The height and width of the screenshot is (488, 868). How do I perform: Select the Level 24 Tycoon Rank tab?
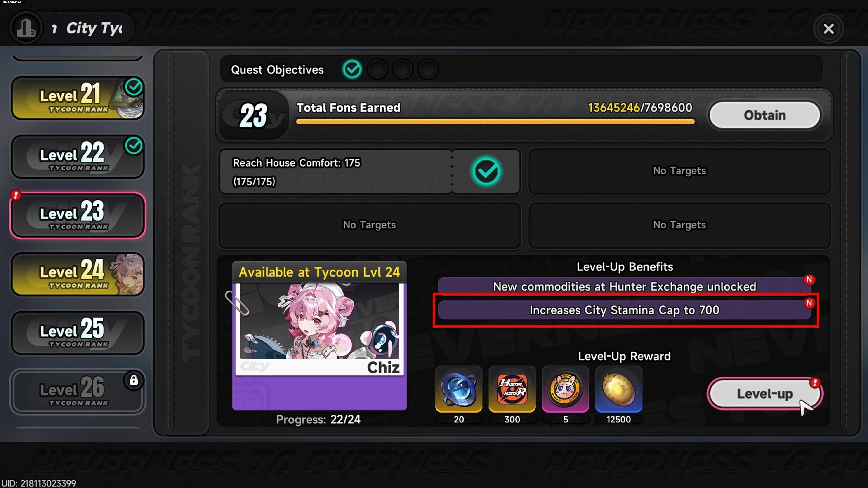(78, 274)
